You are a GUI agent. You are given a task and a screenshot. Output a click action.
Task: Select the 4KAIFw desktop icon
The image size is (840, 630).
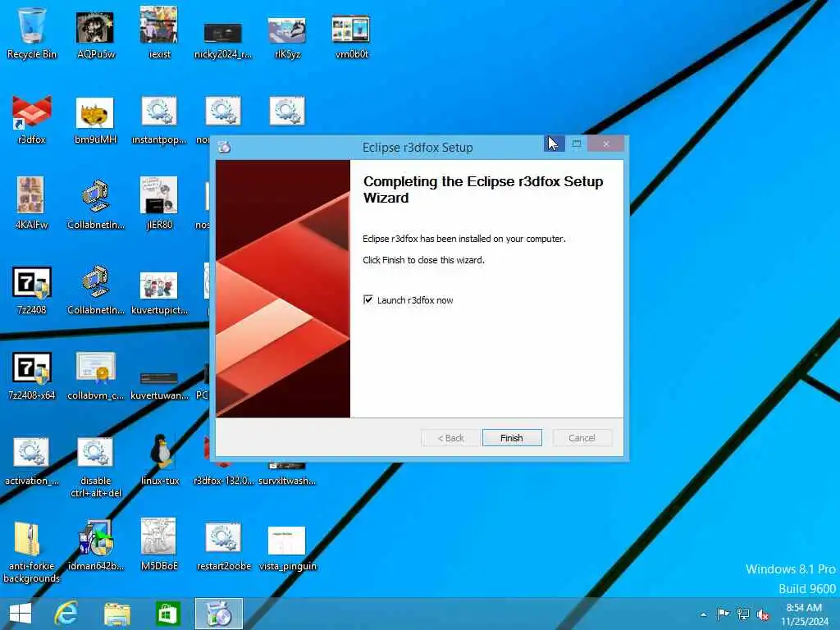point(32,203)
